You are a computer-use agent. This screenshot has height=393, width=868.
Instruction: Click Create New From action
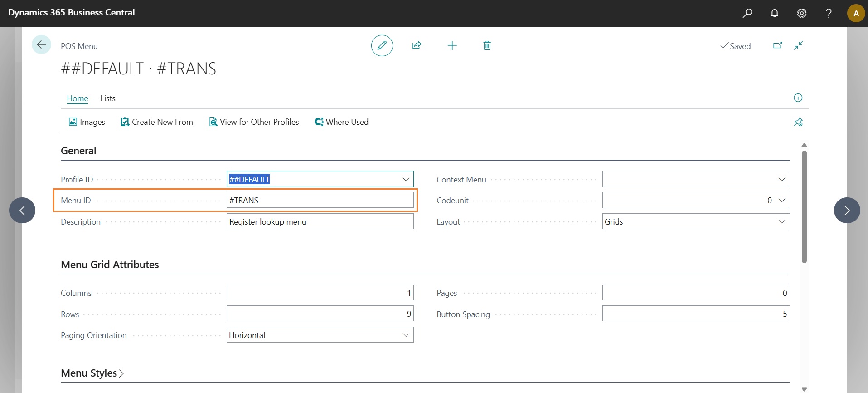(157, 122)
